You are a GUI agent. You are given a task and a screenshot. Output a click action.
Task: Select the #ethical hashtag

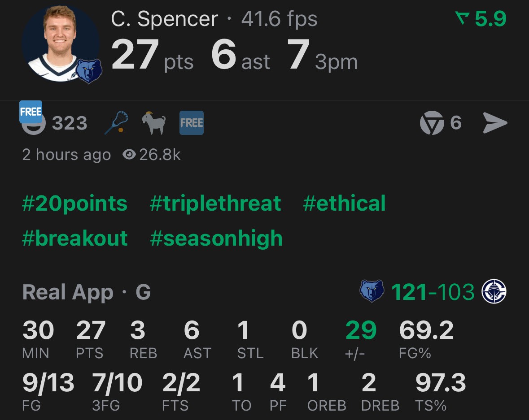tap(344, 203)
